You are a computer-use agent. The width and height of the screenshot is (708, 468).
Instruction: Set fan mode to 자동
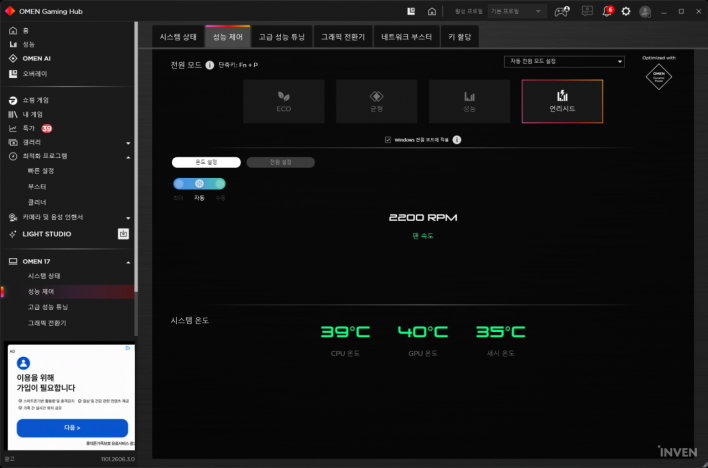[199, 184]
